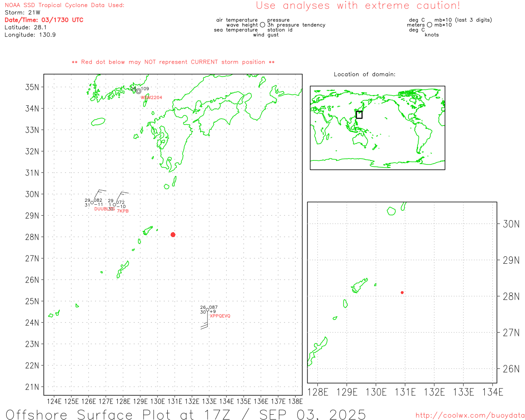Click the world map location thumbnail
Image resolution: width=525 pixels, height=420 pixels.
click(377, 128)
